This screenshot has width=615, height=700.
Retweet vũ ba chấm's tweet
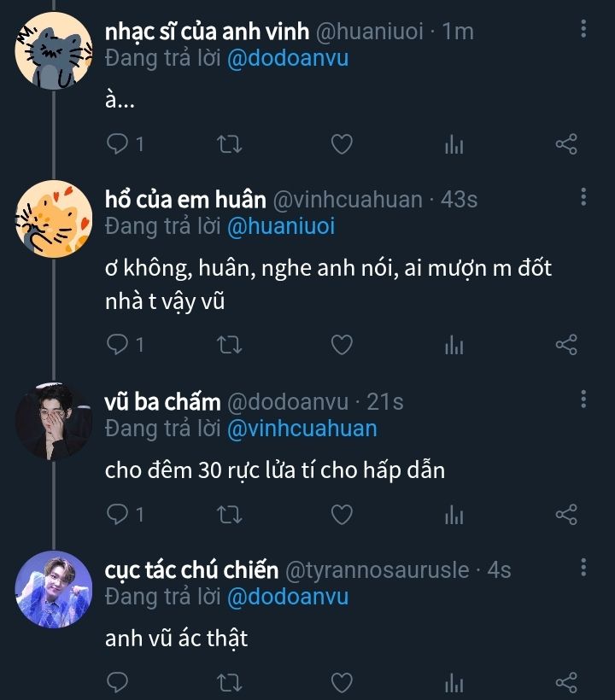click(x=231, y=514)
